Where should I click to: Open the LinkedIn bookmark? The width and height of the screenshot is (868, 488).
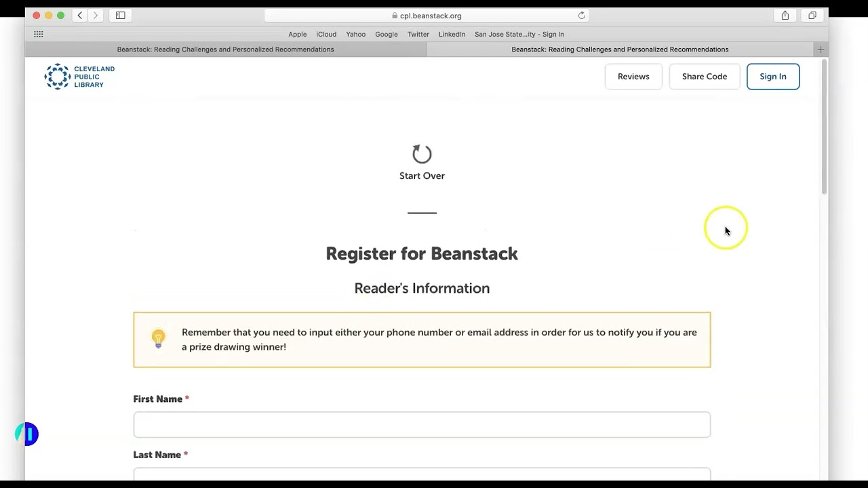(452, 34)
